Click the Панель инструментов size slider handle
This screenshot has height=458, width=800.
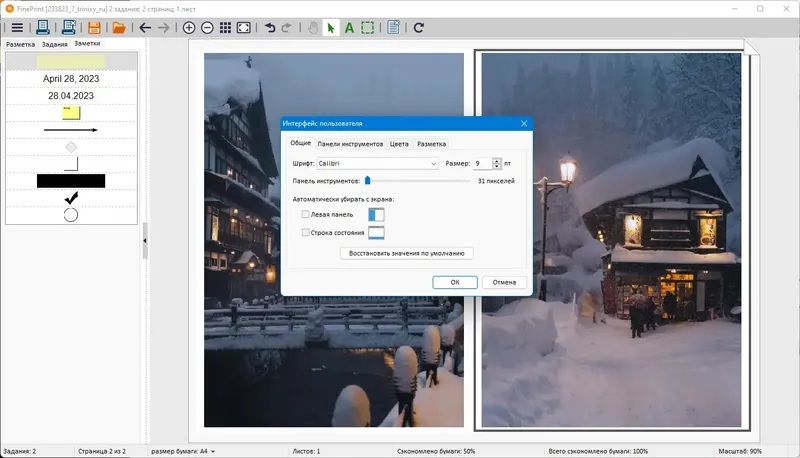click(x=368, y=181)
